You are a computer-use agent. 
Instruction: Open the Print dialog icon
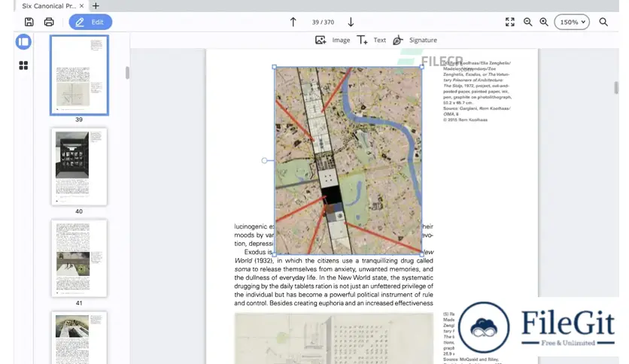pos(49,22)
